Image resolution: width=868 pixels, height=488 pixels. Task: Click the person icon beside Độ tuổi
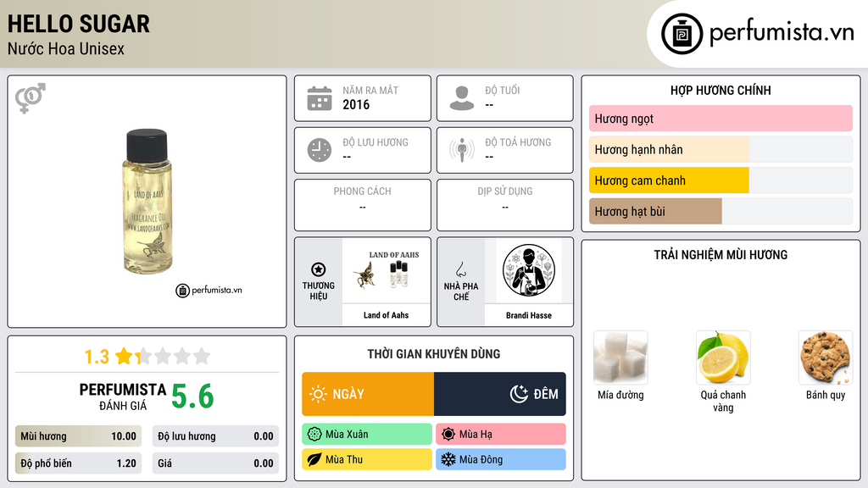click(462, 98)
